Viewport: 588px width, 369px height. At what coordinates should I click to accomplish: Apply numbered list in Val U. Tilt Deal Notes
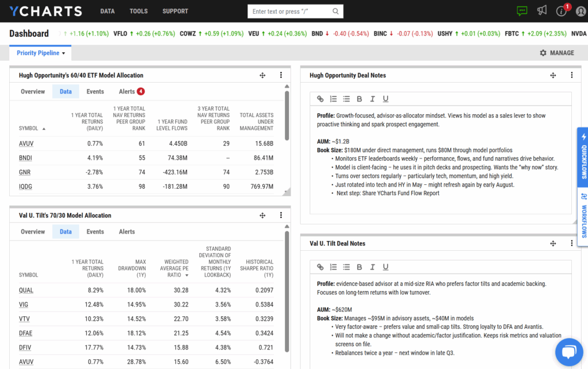pyautogui.click(x=334, y=267)
